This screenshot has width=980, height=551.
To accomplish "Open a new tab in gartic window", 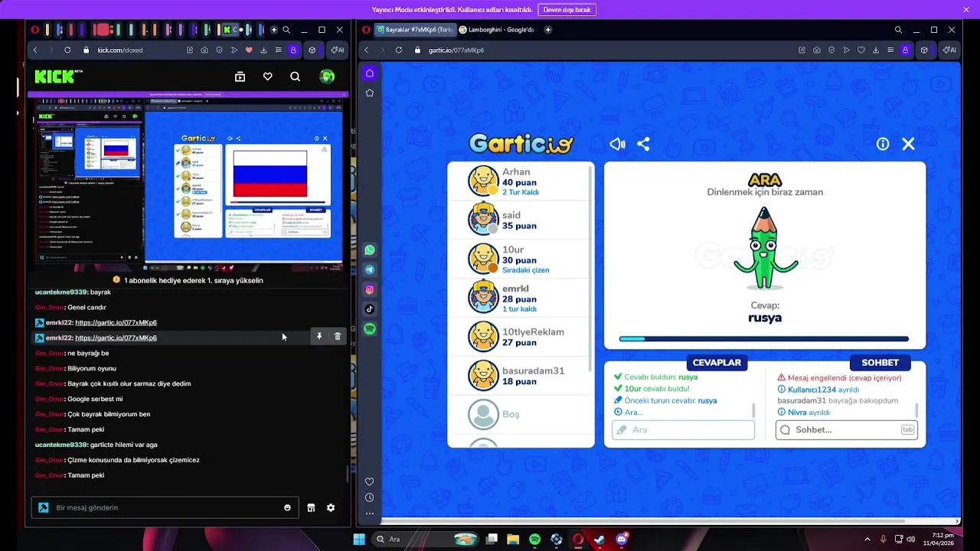I will (548, 30).
